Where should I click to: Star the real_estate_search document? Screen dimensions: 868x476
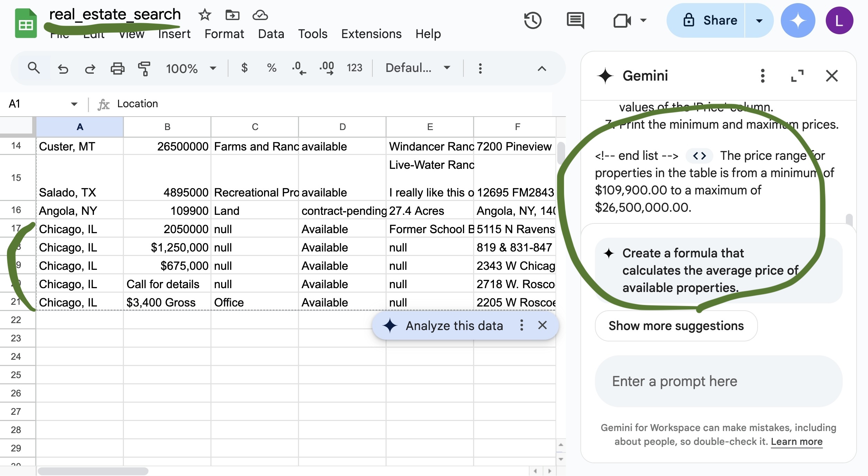(205, 15)
